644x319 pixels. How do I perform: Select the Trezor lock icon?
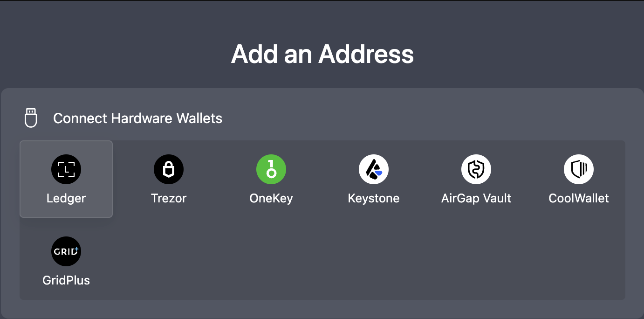coord(169,169)
